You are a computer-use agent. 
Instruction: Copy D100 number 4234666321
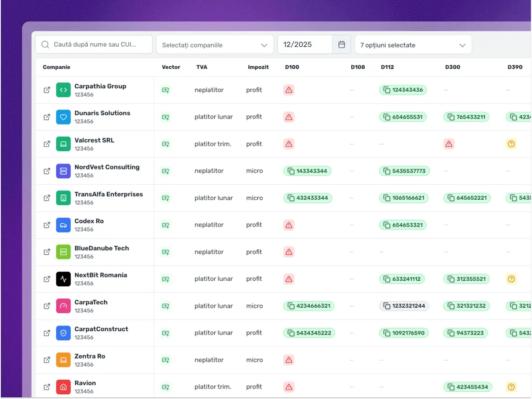[309, 306]
